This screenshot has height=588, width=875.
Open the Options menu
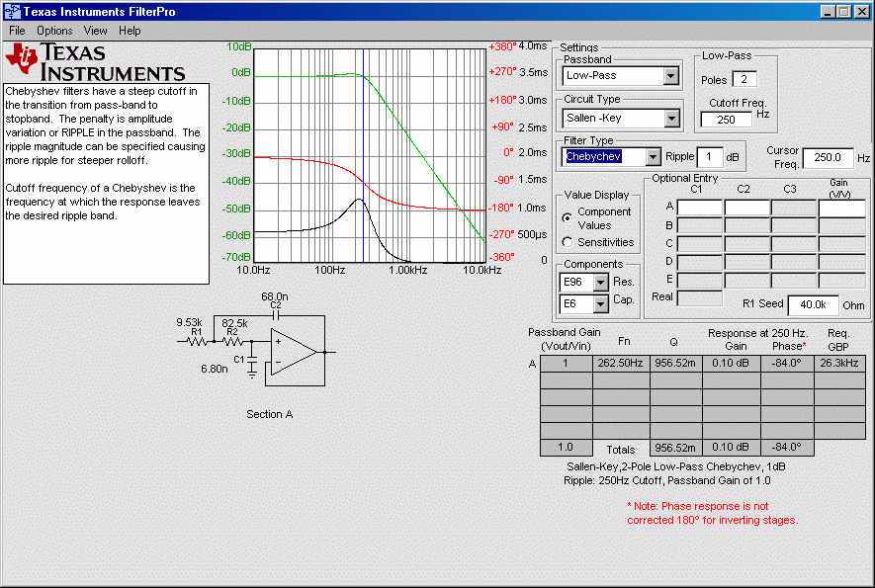pyautogui.click(x=54, y=31)
